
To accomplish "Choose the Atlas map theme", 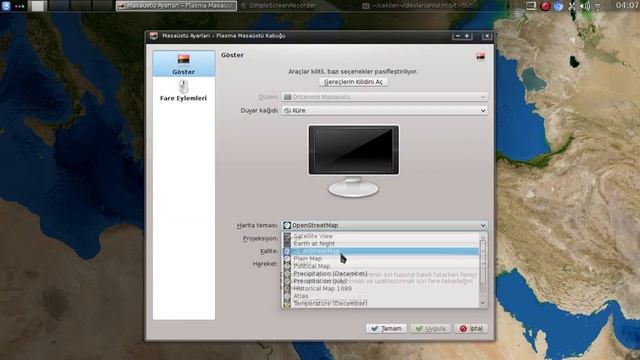I will click(x=380, y=296).
